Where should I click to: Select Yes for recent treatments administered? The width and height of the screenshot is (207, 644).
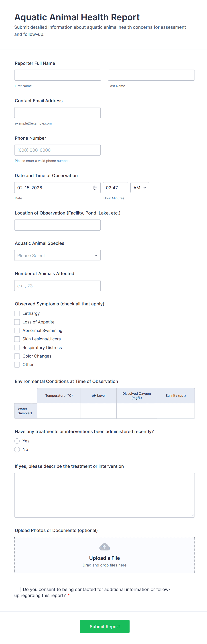[17, 441]
